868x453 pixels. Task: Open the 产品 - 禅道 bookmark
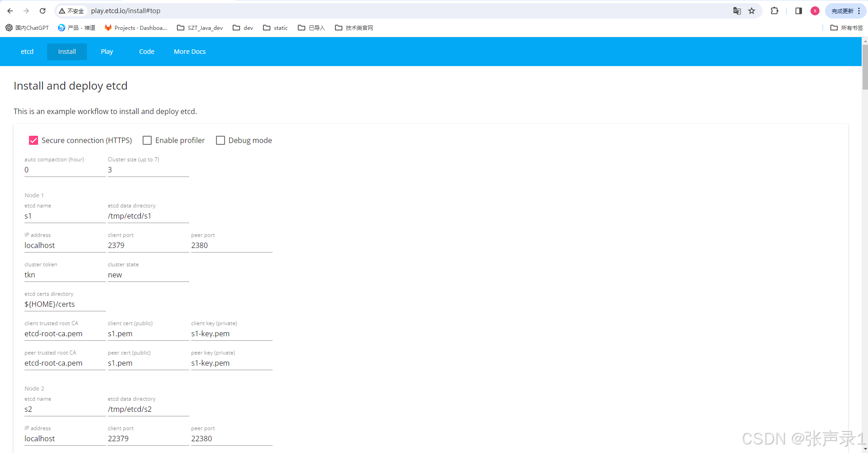[77, 28]
